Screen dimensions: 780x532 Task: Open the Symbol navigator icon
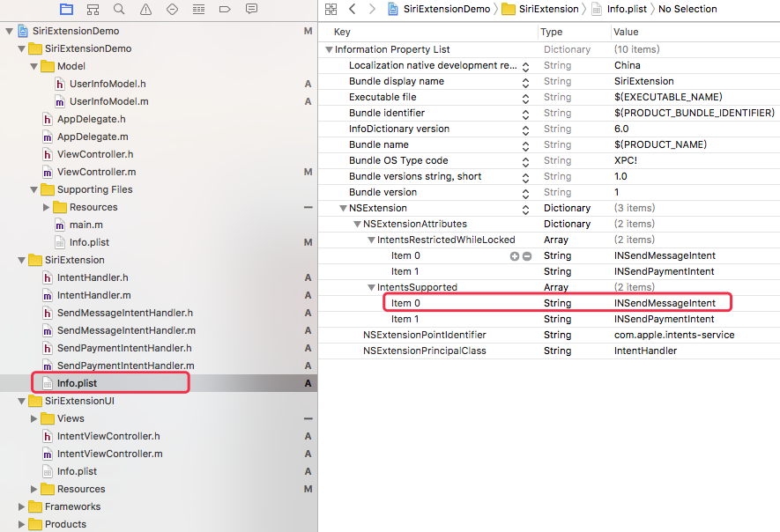[93, 9]
